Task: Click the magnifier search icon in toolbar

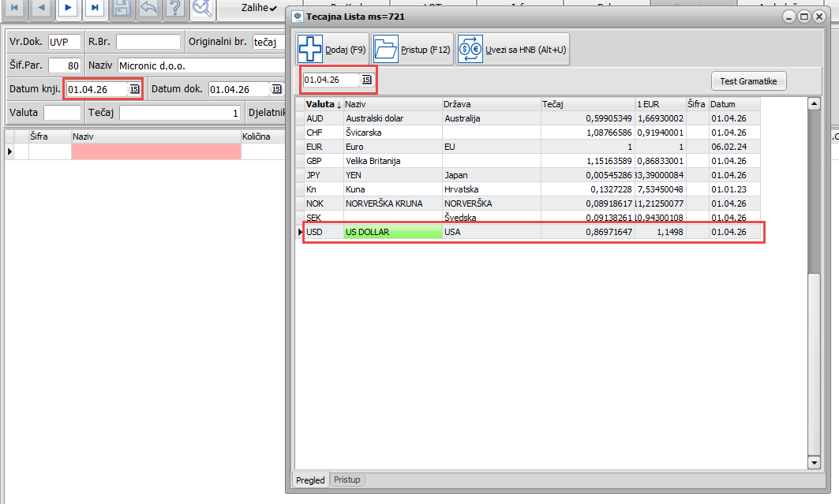Action: (x=203, y=7)
